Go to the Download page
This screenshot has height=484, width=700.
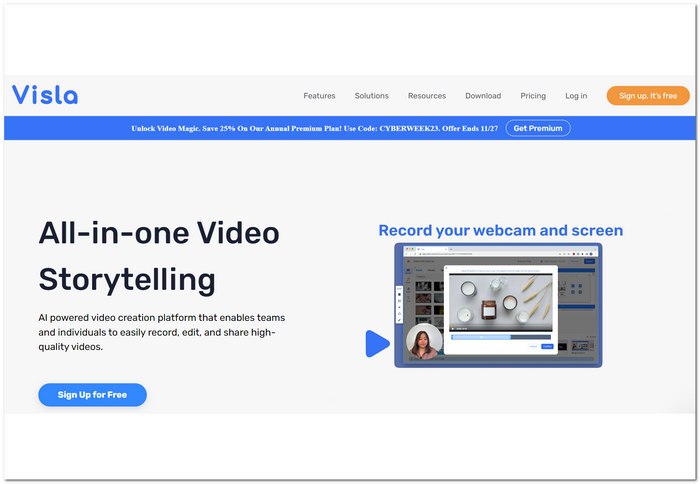[482, 96]
